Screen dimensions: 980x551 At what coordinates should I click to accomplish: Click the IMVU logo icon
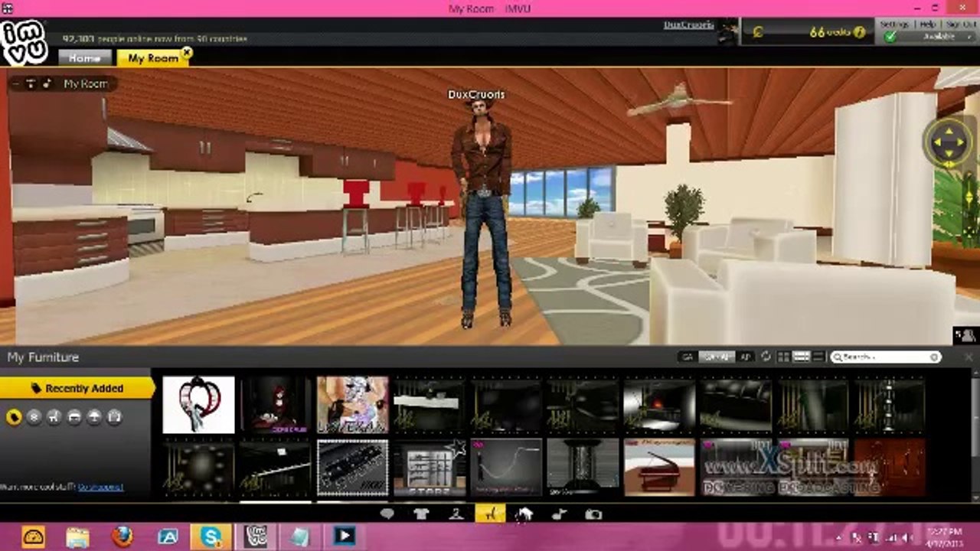point(24,42)
